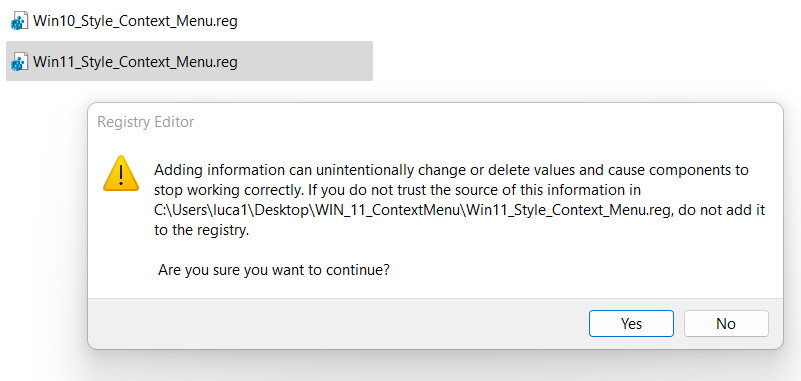801x381 pixels.
Task: Click the Registry Editor dialog title text
Action: point(146,122)
